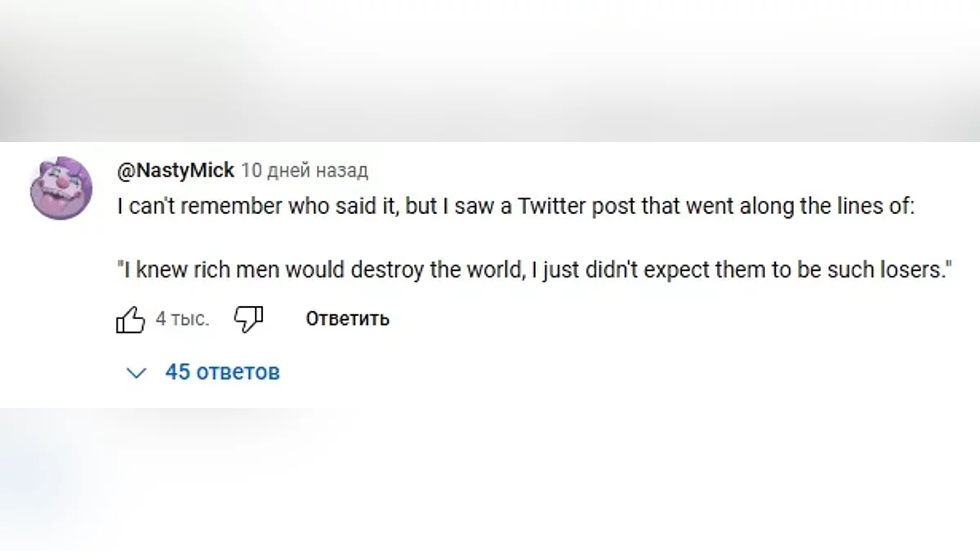Click the "4 тыс." like count
The height and width of the screenshot is (551, 980).
pyautogui.click(x=182, y=319)
